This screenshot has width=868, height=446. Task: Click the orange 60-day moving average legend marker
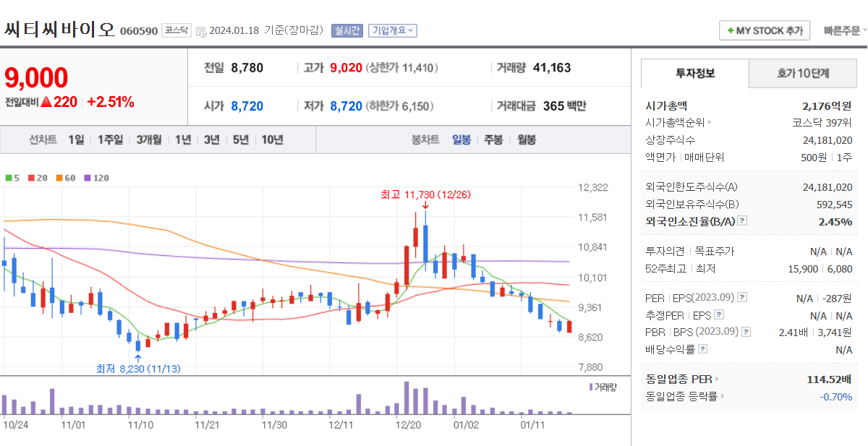tap(59, 177)
